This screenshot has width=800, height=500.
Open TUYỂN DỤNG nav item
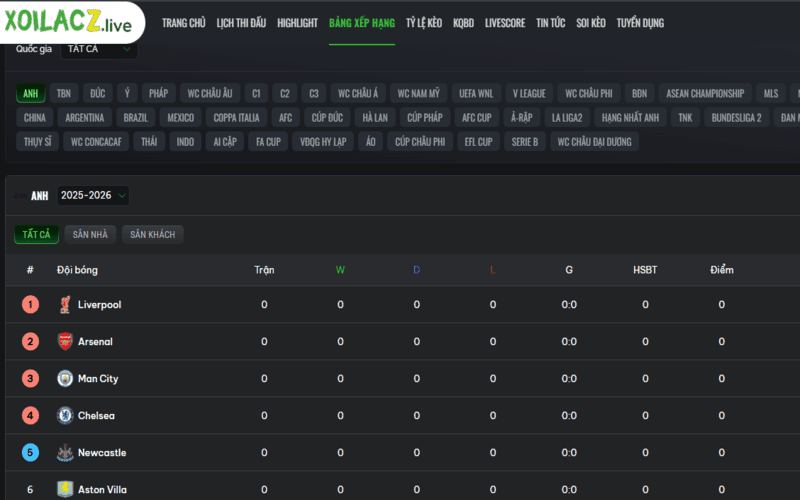(x=640, y=23)
